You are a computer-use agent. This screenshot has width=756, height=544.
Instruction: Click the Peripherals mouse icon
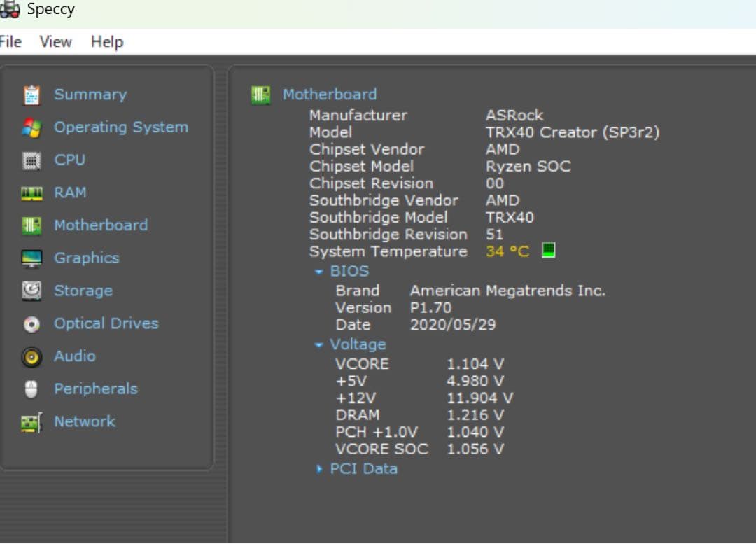pyautogui.click(x=31, y=389)
